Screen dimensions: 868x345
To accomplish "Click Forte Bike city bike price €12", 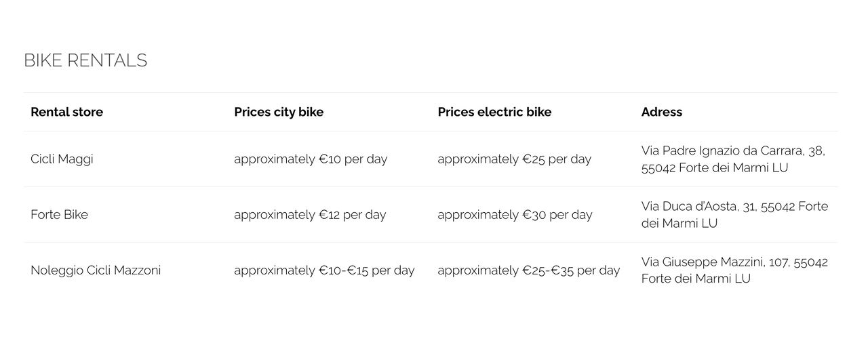I will (x=310, y=215).
